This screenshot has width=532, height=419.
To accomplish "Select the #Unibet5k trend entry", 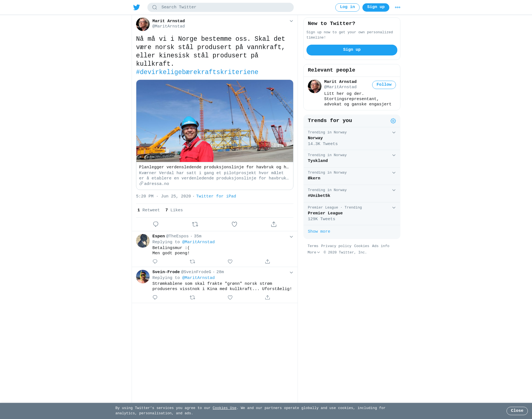I will pyautogui.click(x=352, y=193).
